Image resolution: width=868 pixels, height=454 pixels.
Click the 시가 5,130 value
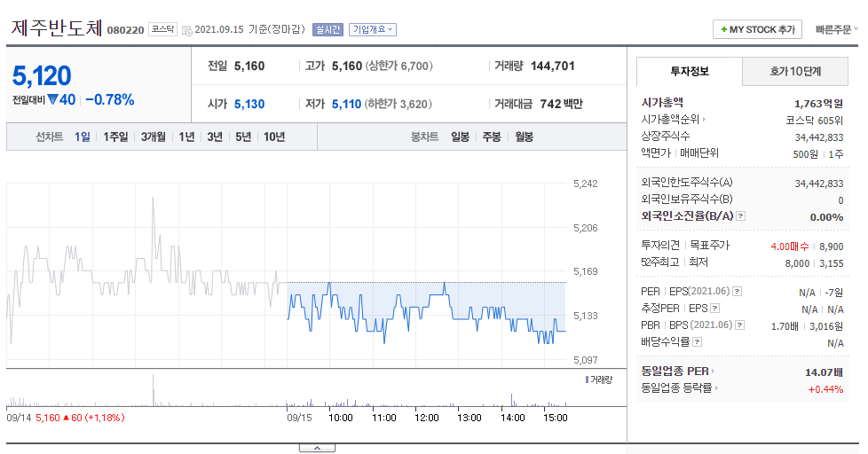[x=249, y=104]
